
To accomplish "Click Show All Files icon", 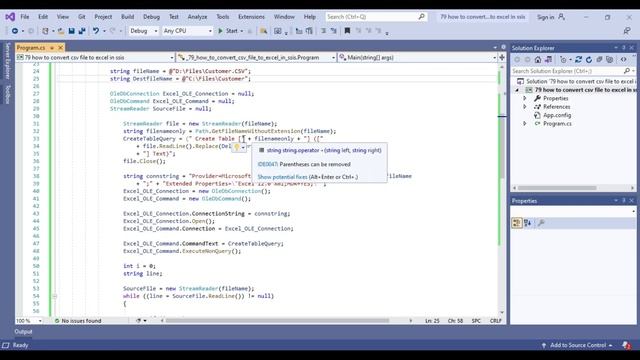I will (x=609, y=60).
